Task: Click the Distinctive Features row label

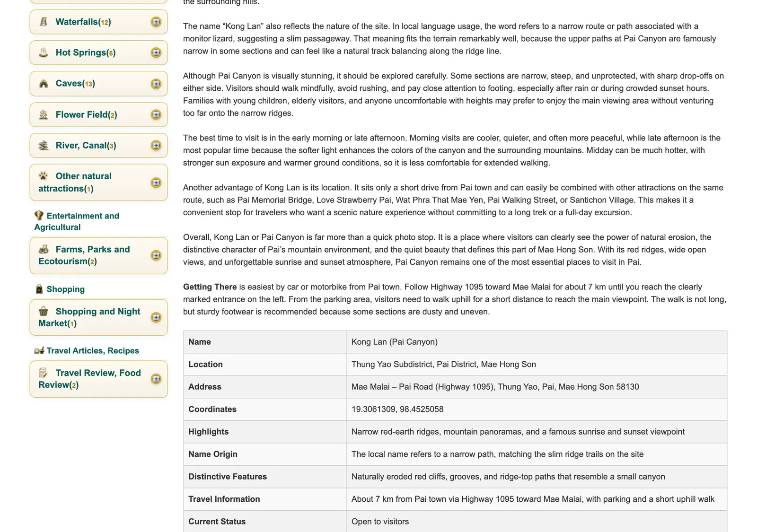Action: [x=228, y=477]
